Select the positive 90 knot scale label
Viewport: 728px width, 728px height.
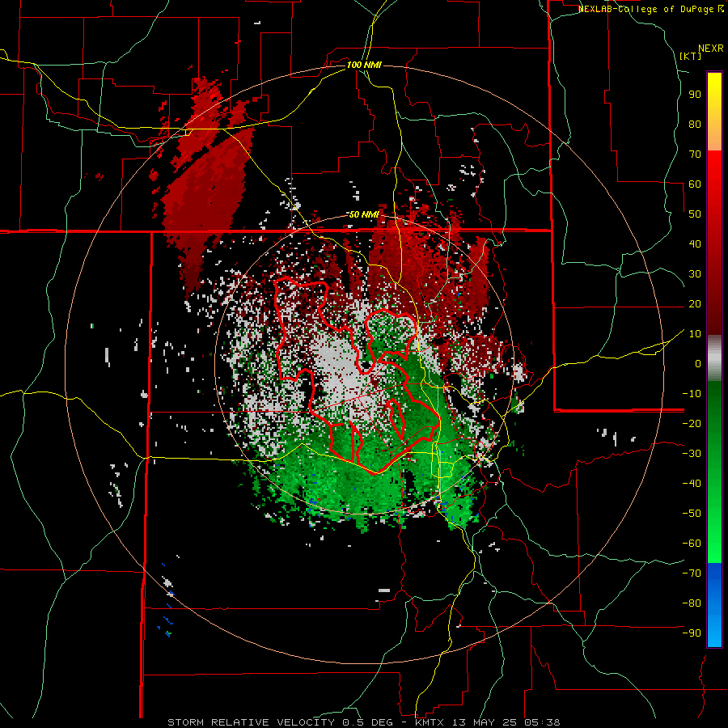click(x=695, y=95)
